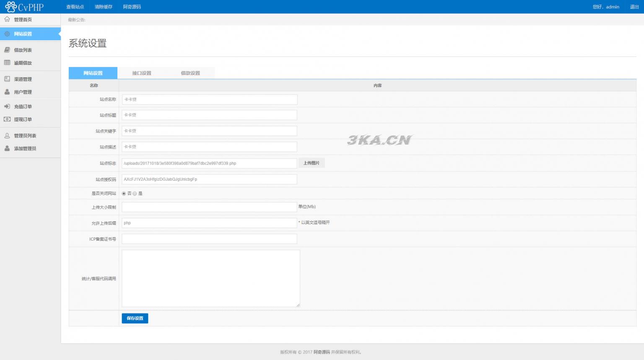Select the 渠道管理 sidebar icon

pos(7,79)
